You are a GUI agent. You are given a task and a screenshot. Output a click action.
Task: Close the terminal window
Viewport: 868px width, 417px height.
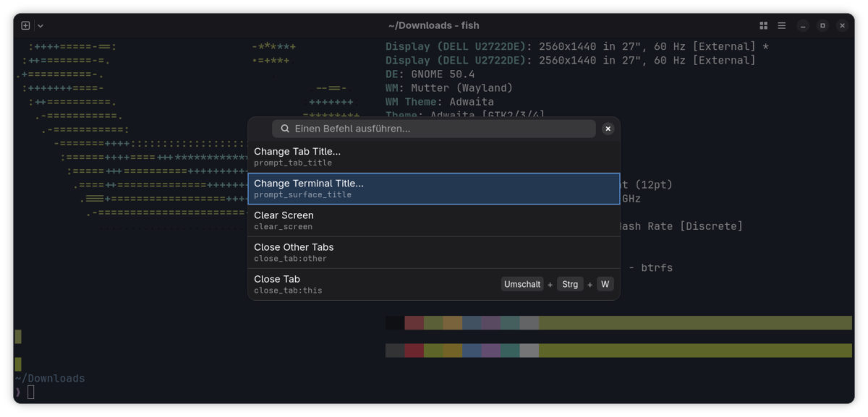pyautogui.click(x=842, y=25)
